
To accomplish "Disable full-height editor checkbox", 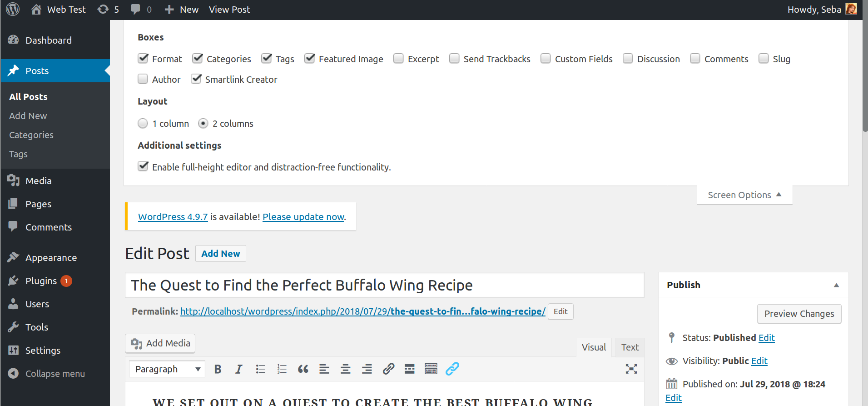I will click(143, 166).
